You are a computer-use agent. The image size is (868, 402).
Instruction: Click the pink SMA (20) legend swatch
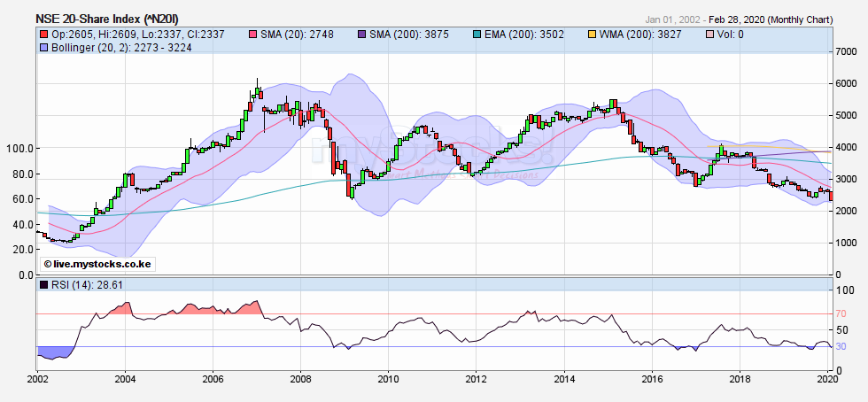click(x=252, y=34)
